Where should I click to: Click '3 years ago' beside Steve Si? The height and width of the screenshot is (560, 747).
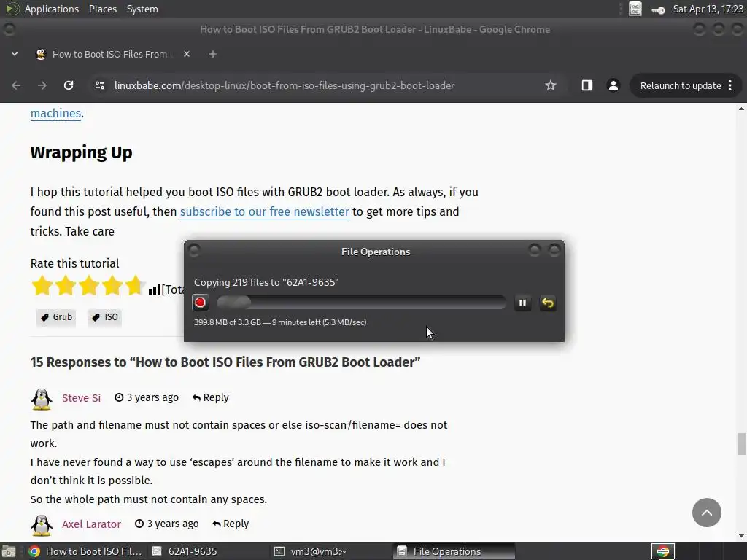(152, 397)
